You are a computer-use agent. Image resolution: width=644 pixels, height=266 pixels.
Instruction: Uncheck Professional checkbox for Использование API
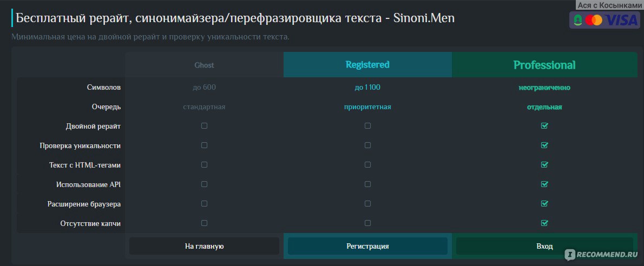pyautogui.click(x=544, y=184)
